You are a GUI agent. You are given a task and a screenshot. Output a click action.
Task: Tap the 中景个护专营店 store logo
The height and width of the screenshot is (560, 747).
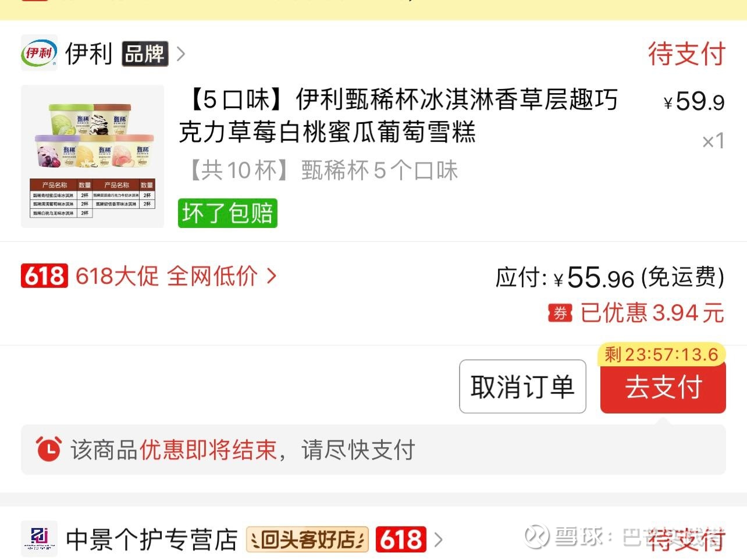(40, 539)
